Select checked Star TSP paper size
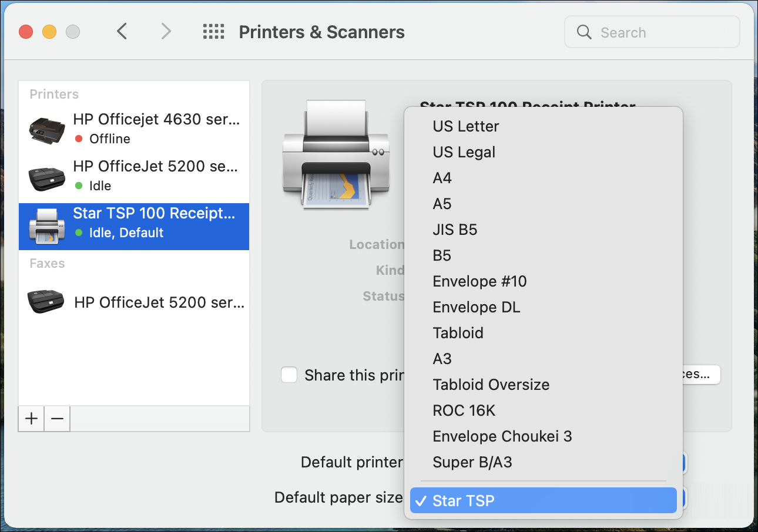This screenshot has height=532, width=758. (x=544, y=500)
